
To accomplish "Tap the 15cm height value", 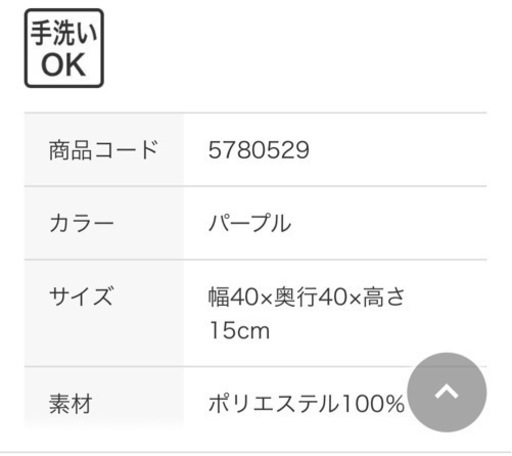I will tap(240, 331).
